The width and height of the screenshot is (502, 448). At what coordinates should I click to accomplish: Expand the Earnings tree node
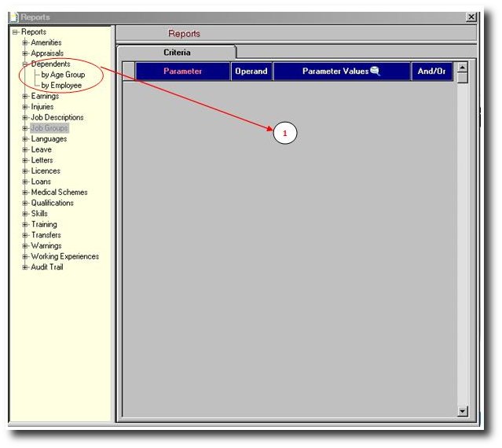tap(25, 96)
